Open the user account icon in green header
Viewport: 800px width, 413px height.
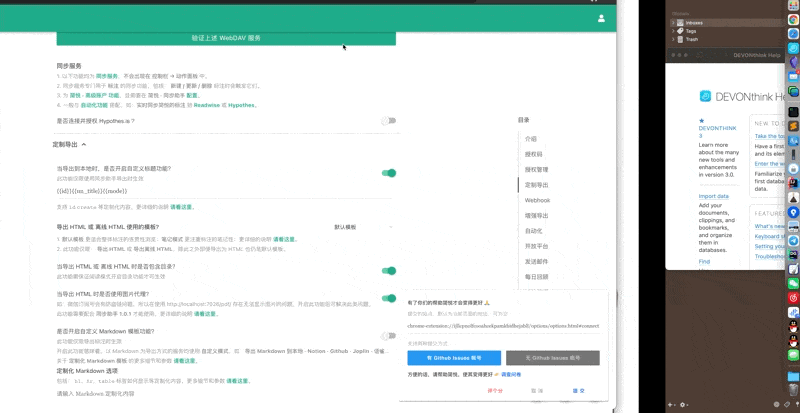point(601,18)
